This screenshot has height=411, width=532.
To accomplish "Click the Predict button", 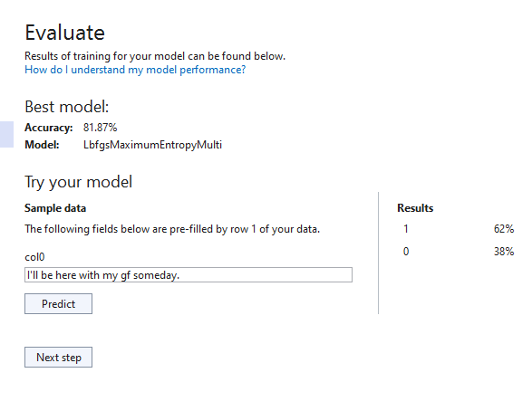I will point(58,303).
